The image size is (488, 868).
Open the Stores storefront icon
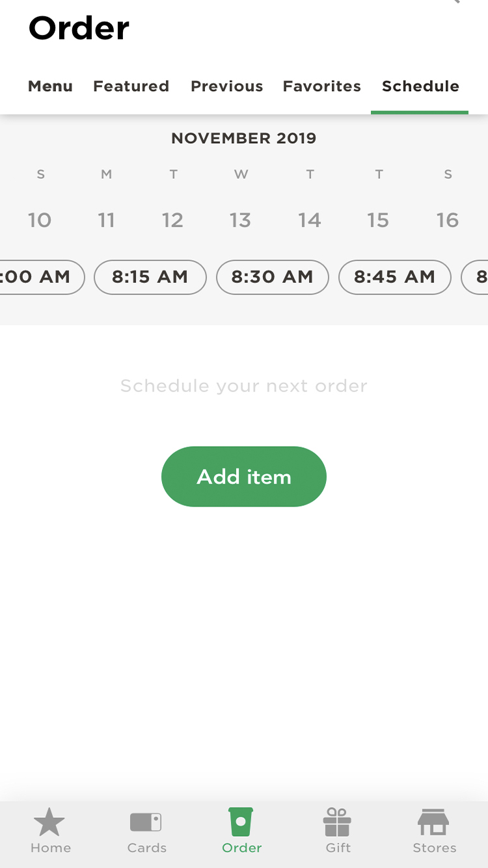pyautogui.click(x=434, y=822)
